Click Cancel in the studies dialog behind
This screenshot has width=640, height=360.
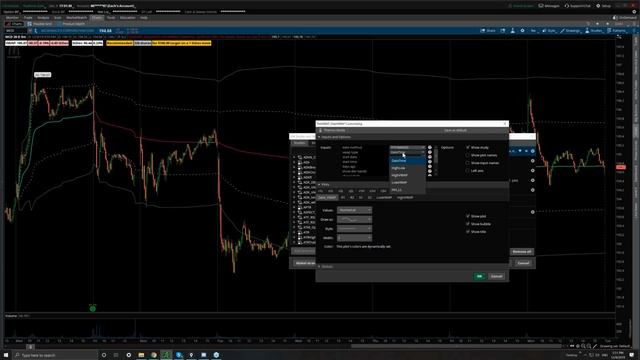tap(523, 263)
